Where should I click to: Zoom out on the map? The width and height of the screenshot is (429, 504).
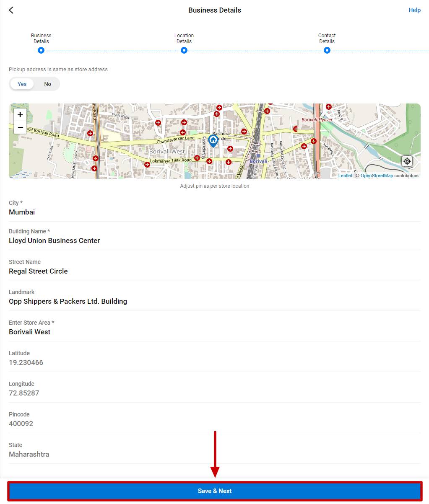(x=20, y=127)
